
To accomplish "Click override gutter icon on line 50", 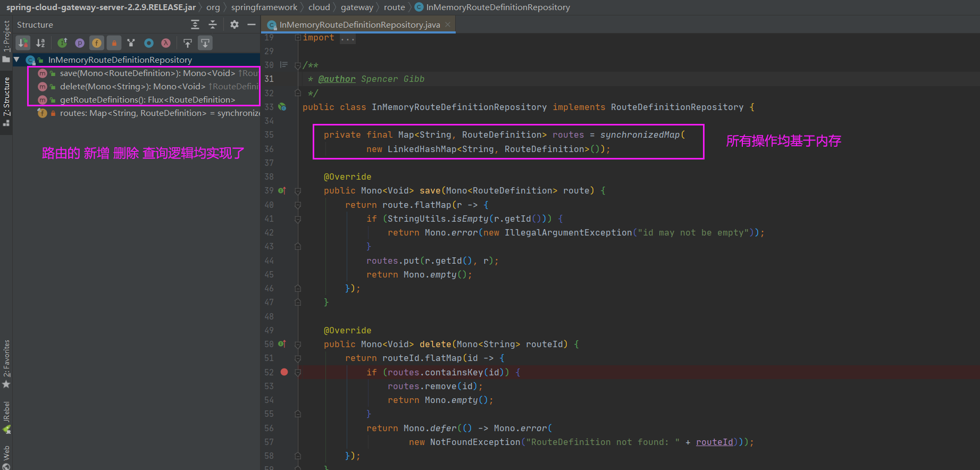I will tap(282, 344).
